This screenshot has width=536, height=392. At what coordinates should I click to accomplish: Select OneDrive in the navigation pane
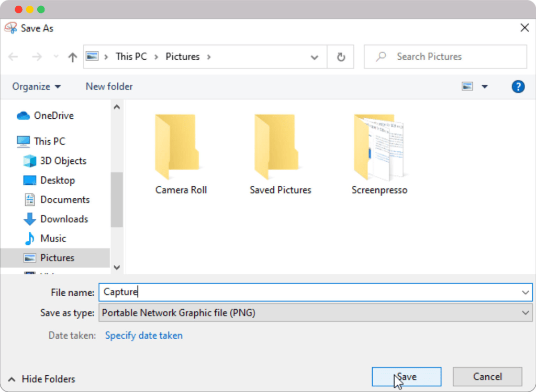point(53,116)
